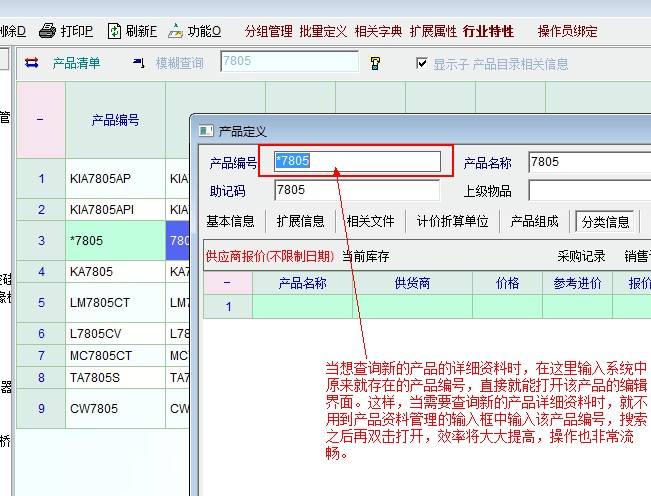Toggle 显示子产品目录相关信息 checkbox

(422, 63)
